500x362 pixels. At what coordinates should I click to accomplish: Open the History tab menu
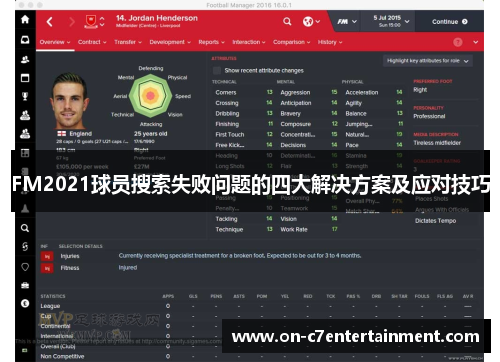(x=330, y=42)
